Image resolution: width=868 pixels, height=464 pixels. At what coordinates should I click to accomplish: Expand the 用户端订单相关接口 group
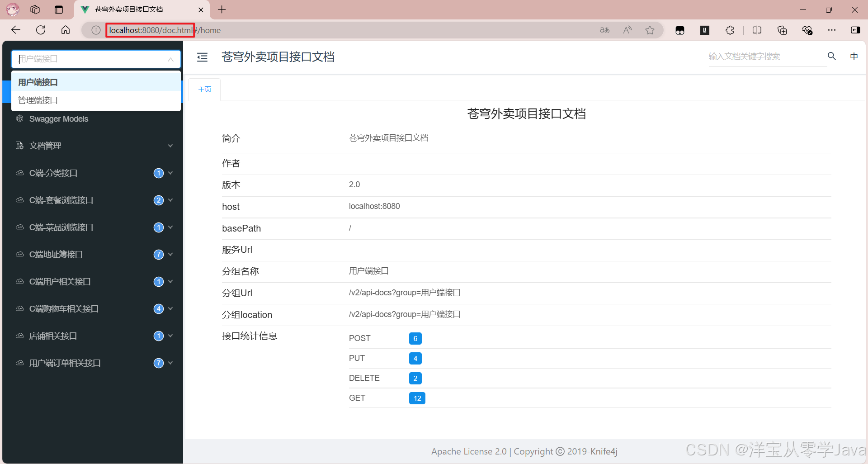coord(93,363)
